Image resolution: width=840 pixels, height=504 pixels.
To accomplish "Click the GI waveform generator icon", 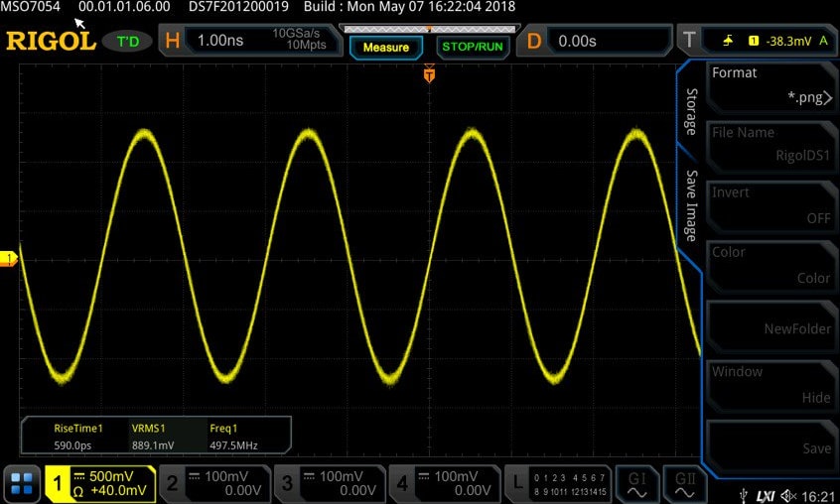I will 637,484.
